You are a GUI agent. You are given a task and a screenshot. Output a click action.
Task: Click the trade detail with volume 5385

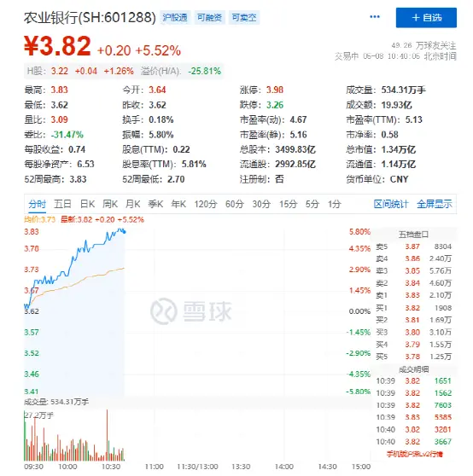click(x=413, y=417)
